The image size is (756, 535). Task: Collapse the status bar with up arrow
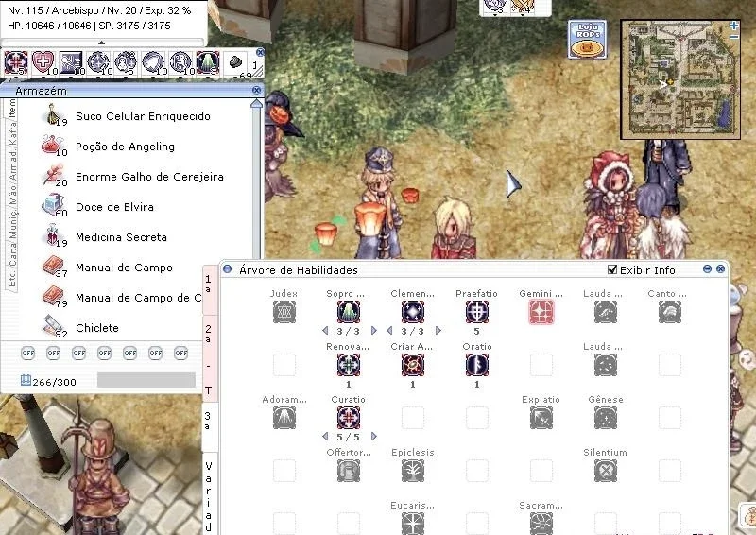101,43
